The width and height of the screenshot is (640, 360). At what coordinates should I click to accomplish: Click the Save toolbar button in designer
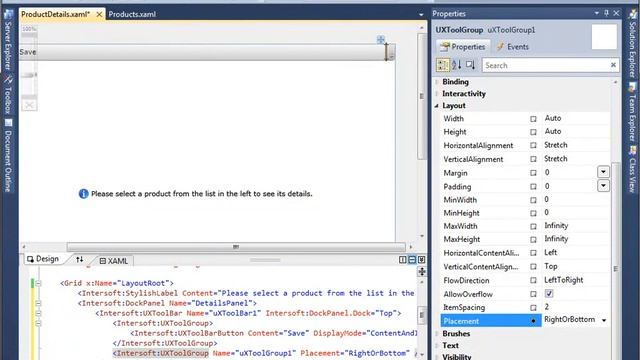pos(28,52)
